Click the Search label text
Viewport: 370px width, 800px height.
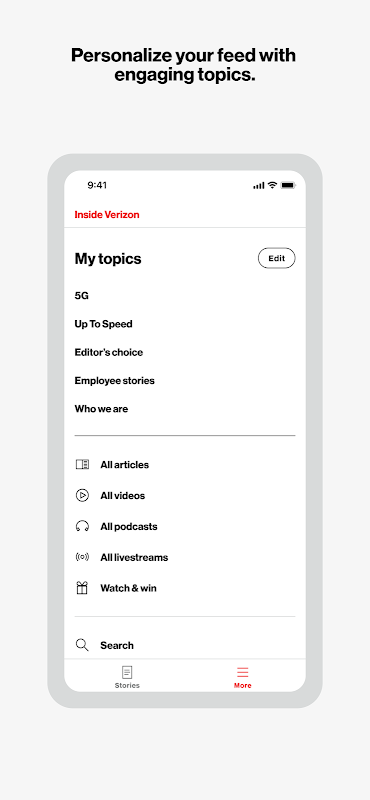coord(117,645)
